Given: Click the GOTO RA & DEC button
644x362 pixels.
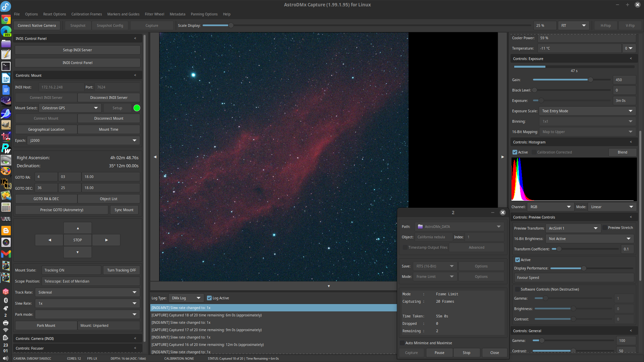Looking at the screenshot, I should pyautogui.click(x=46, y=199).
